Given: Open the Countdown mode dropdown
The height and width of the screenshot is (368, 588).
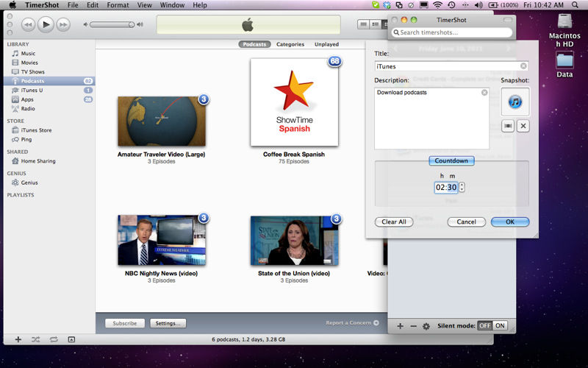Looking at the screenshot, I should click(x=451, y=160).
